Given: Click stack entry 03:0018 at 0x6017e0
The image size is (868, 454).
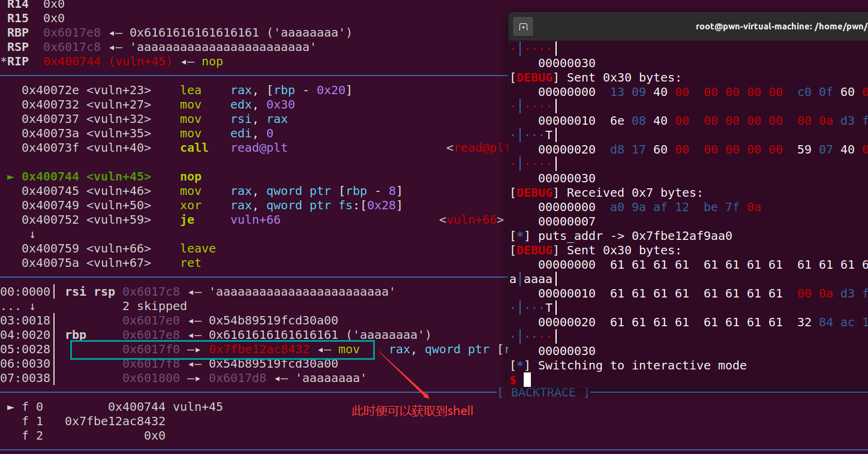Looking at the screenshot, I should tap(169, 320).
